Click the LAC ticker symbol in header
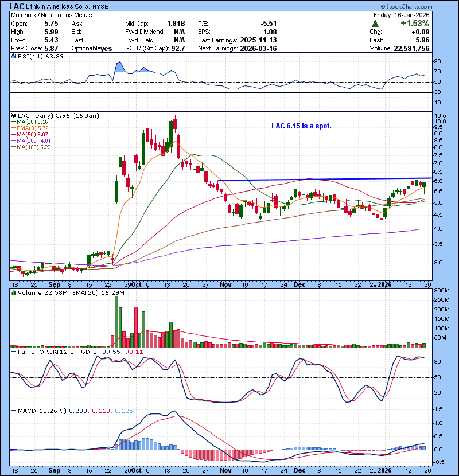This screenshot has height=476, width=459. [17, 6]
